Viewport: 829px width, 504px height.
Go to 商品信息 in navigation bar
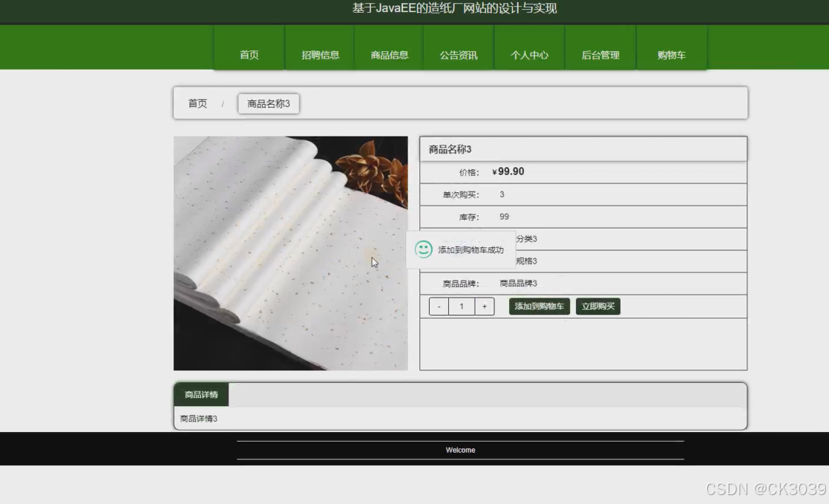(x=390, y=55)
